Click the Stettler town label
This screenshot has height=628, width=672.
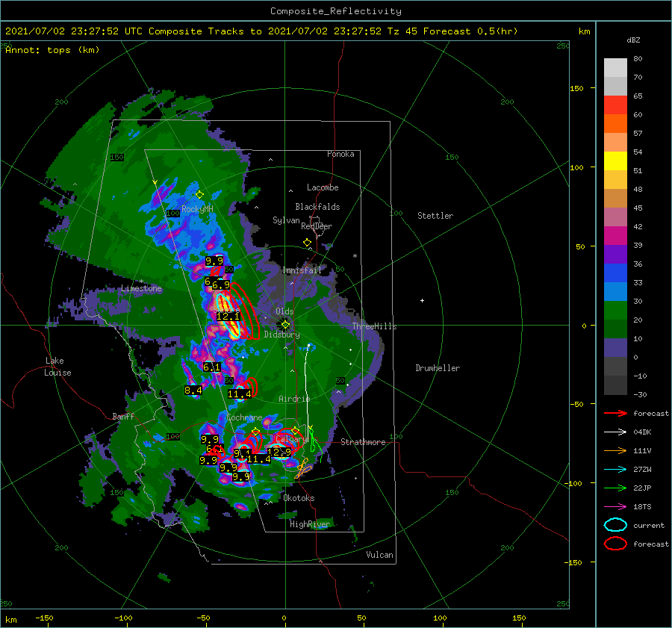435,216
